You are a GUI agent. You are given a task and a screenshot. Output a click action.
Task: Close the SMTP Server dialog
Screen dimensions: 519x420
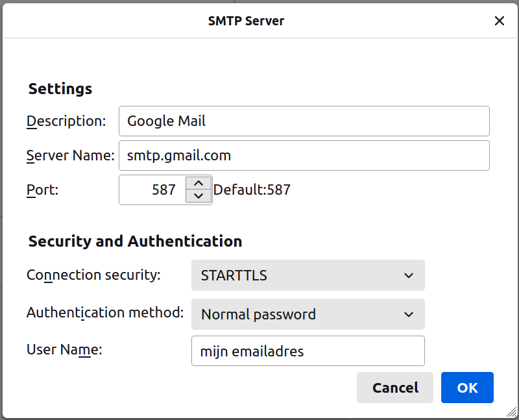(x=499, y=21)
